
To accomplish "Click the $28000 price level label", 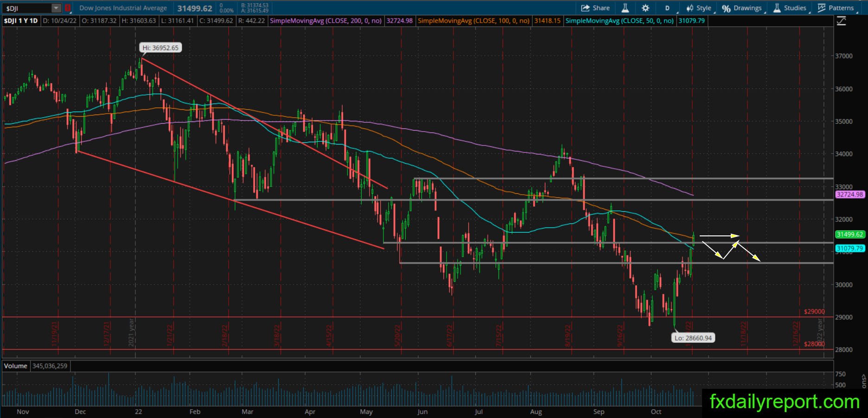I will 815,344.
